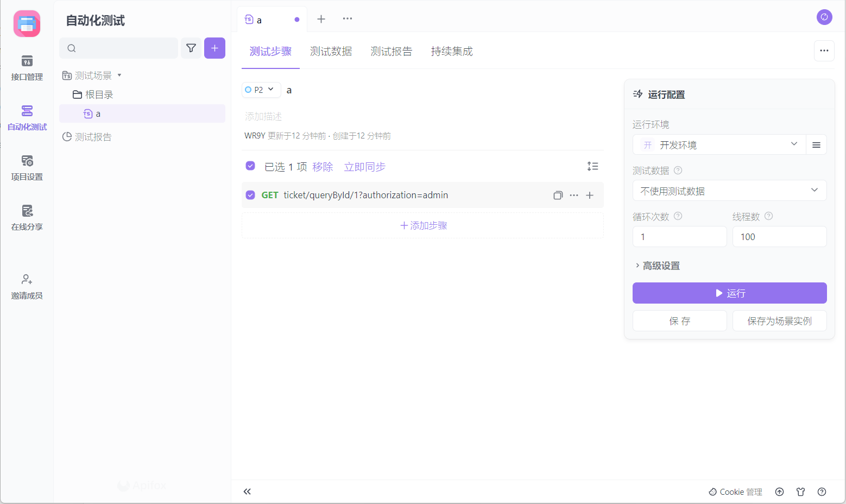Click the 添加描述 description field
Viewport: 846px width, 504px height.
click(x=263, y=116)
